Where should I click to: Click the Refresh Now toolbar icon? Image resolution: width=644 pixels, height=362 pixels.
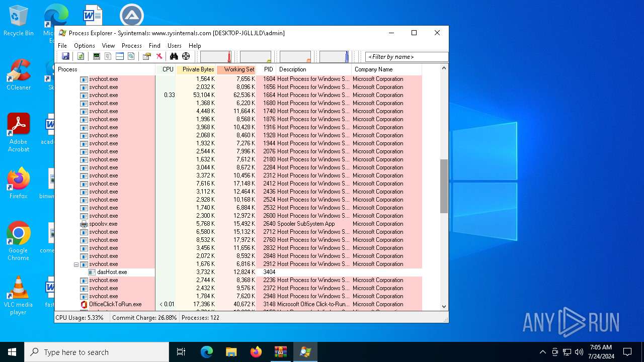(80, 56)
